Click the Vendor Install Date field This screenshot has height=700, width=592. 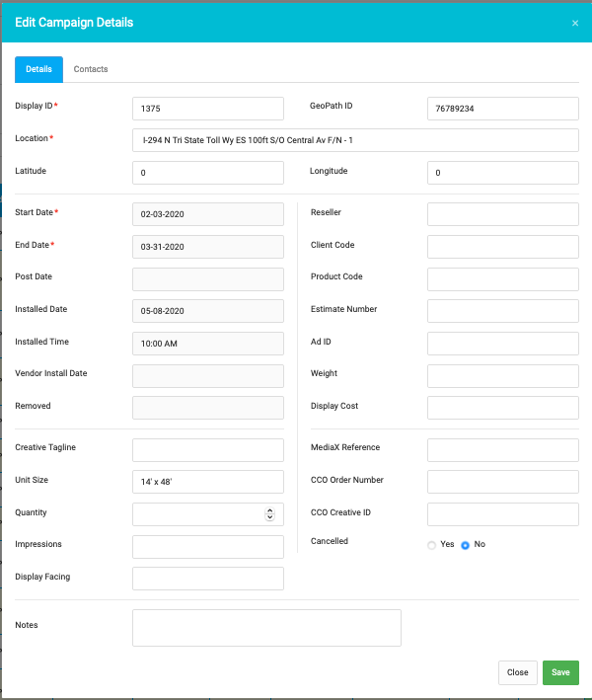click(208, 376)
